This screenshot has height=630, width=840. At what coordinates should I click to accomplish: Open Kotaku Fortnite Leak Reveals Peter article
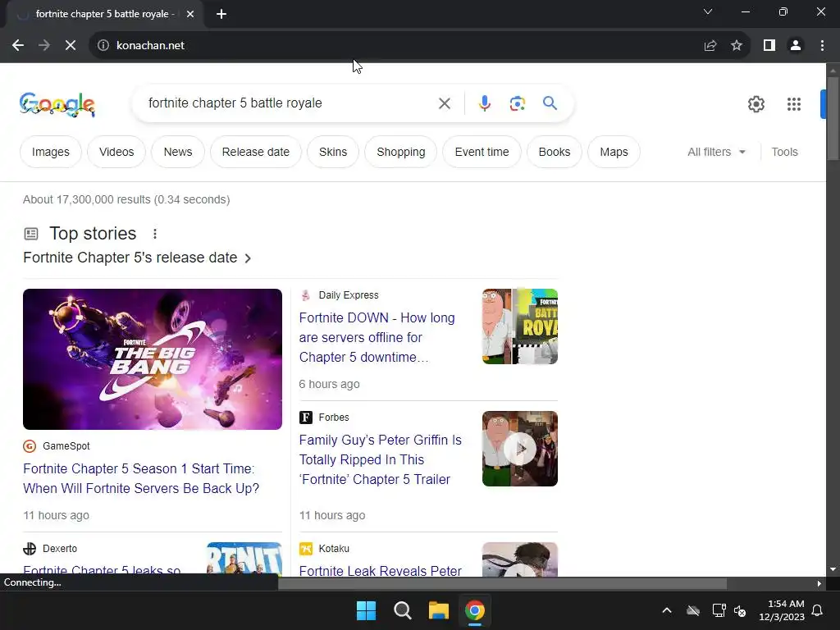pos(380,571)
